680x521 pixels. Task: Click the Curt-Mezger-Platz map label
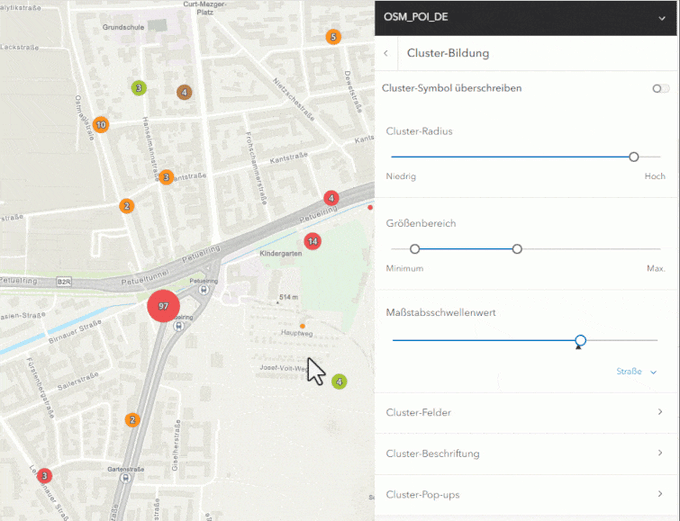click(205, 8)
